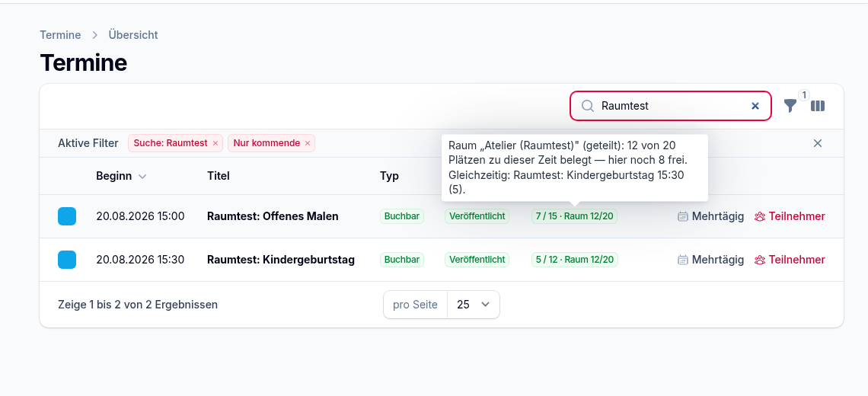Click Buchbar badge in Kindergeburtstag row
The height and width of the screenshot is (396, 868).
[402, 260]
